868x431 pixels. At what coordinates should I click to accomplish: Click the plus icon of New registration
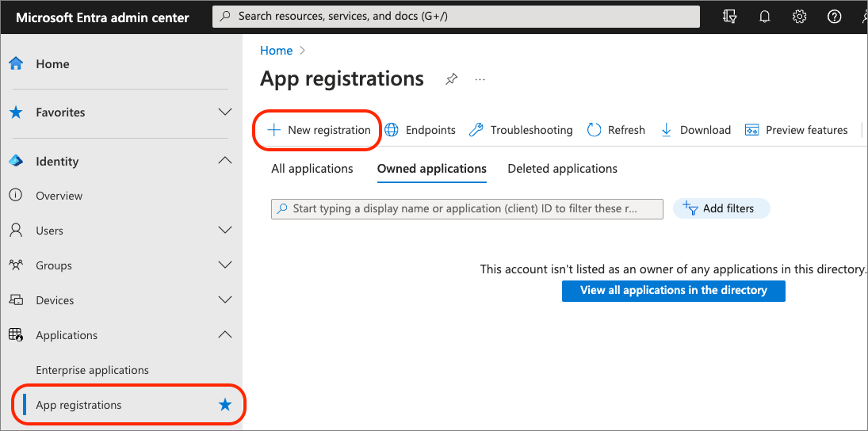click(x=274, y=130)
